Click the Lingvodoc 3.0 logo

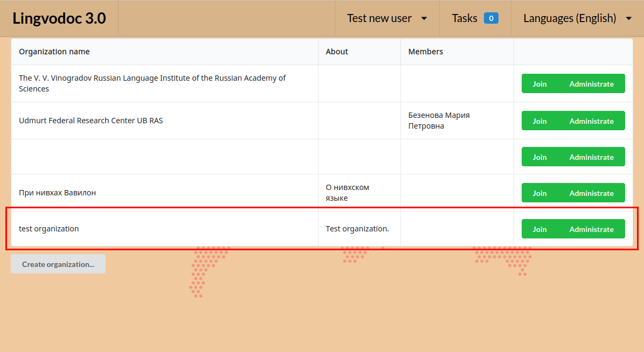(59, 18)
